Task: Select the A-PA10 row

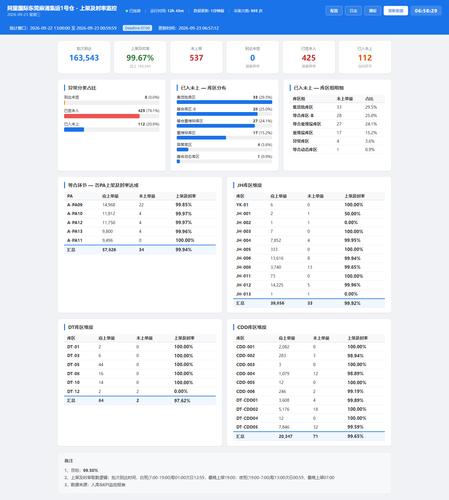Action: pyautogui.click(x=140, y=214)
